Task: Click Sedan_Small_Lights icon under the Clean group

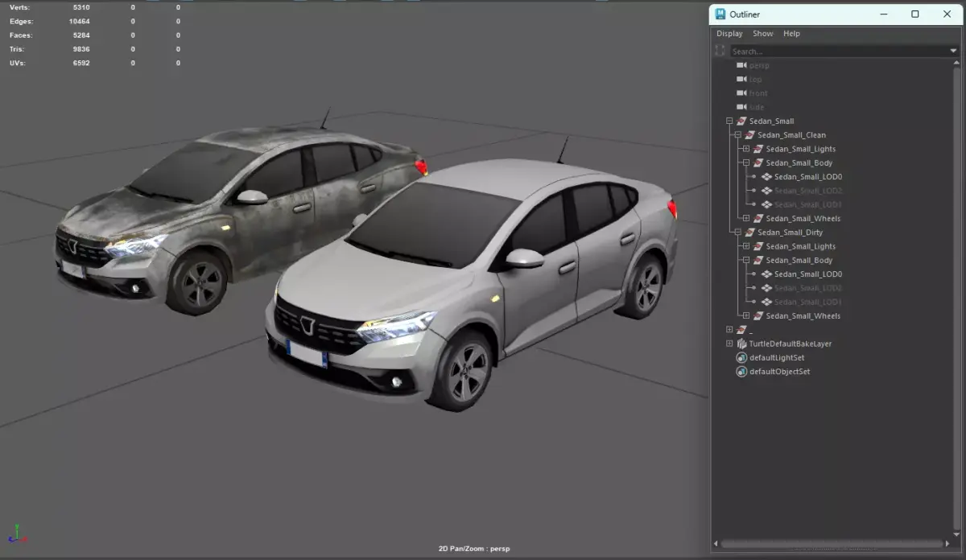Action: point(758,149)
